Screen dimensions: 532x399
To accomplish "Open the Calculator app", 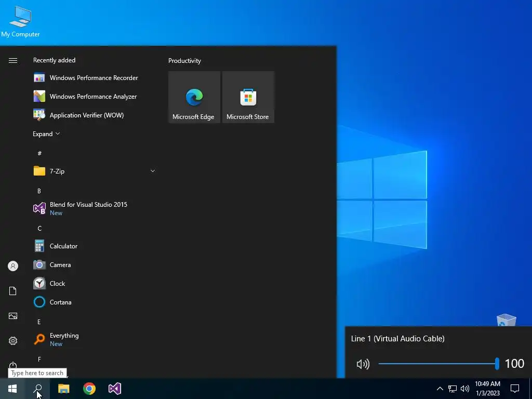I will [95, 246].
